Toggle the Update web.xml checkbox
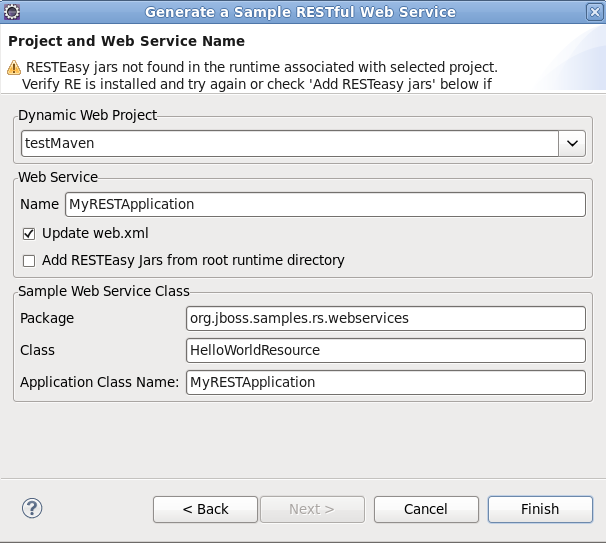 [29, 233]
